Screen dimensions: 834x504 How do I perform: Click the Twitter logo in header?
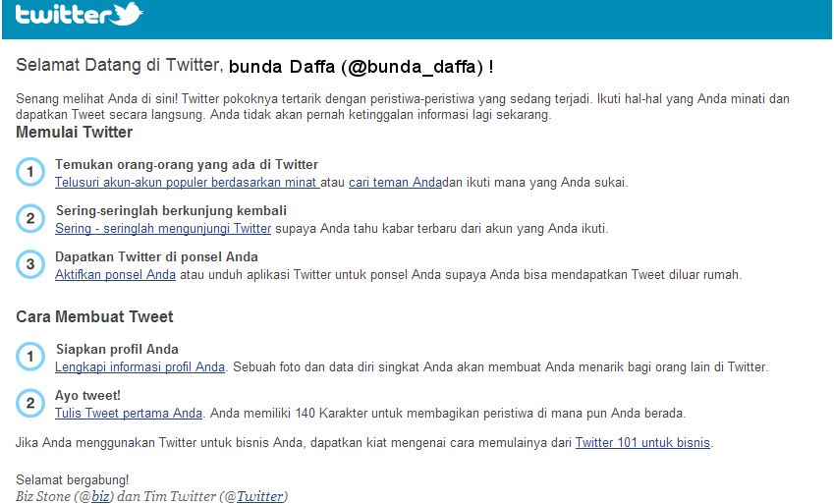[80, 15]
